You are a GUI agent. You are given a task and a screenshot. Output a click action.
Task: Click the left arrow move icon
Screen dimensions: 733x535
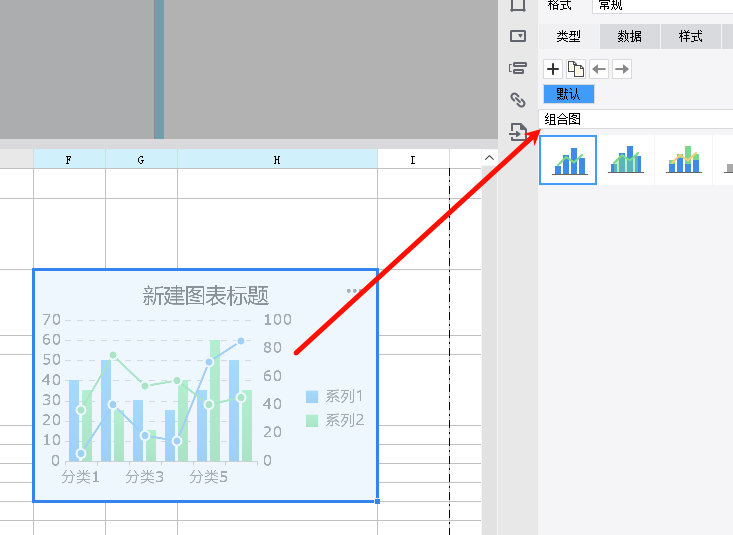(x=599, y=69)
